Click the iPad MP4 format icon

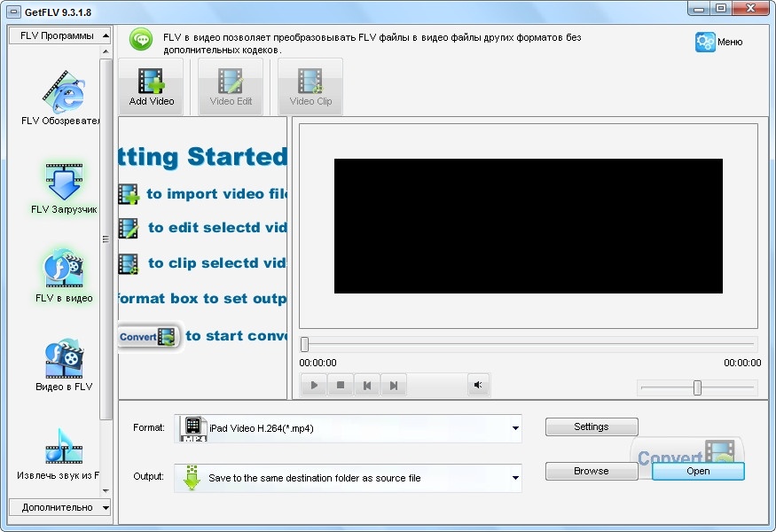pos(193,428)
